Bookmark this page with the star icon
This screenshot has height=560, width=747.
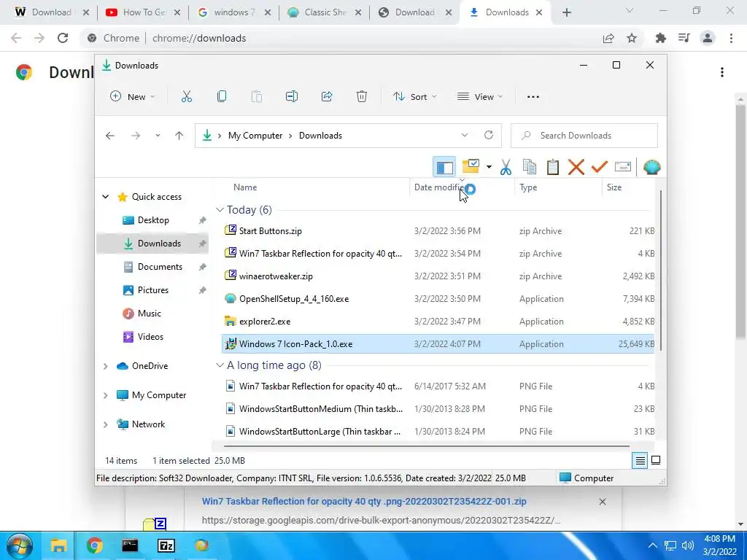coord(632,38)
